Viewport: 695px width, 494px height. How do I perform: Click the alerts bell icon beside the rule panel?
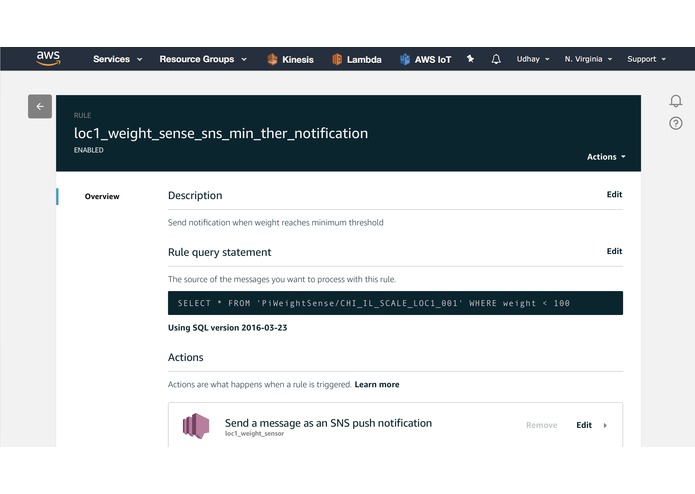pos(675,101)
